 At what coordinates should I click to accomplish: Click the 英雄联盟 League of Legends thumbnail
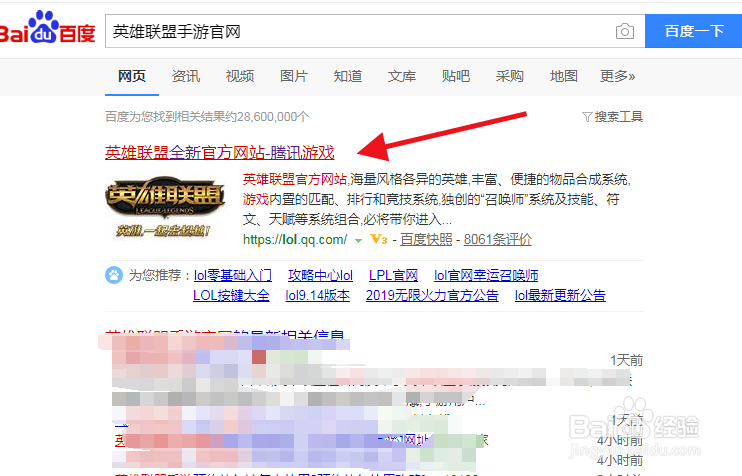coord(165,206)
